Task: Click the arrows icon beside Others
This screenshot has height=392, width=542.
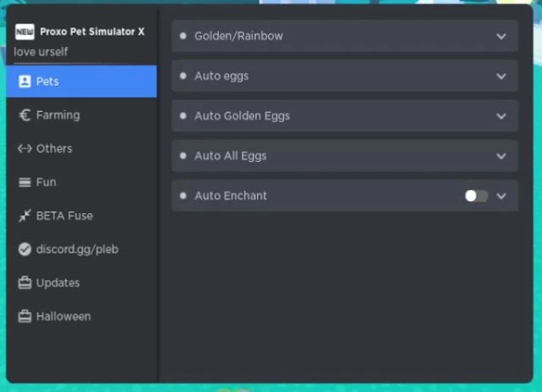Action: pyautogui.click(x=25, y=148)
